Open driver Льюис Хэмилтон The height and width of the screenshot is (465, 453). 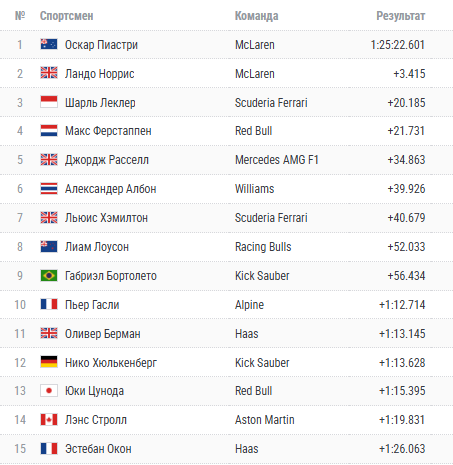106,218
